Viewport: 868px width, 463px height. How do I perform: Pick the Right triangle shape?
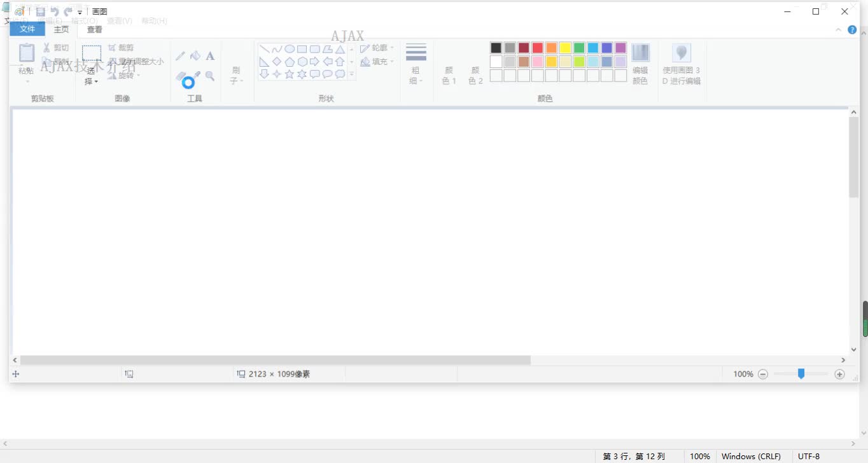pyautogui.click(x=264, y=62)
